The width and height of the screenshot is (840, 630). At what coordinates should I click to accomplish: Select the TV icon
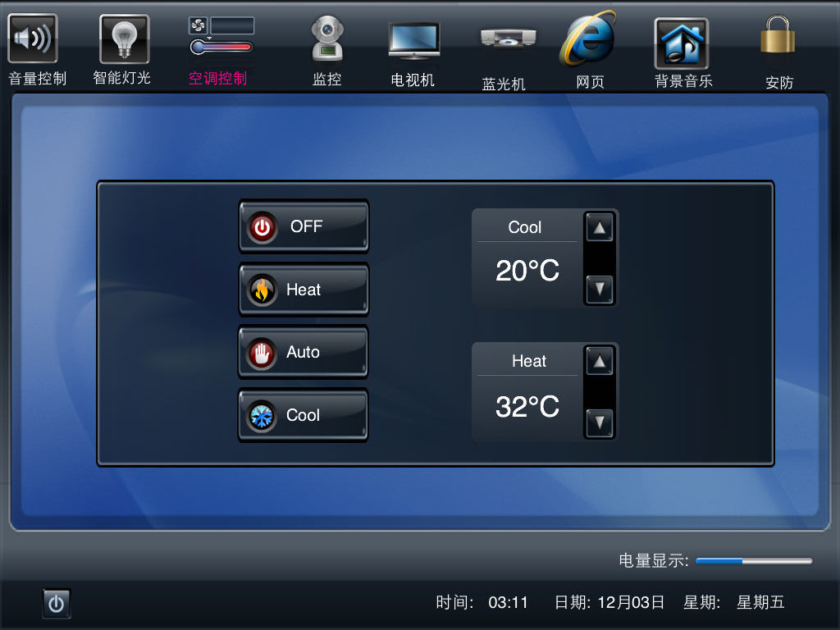point(413,41)
